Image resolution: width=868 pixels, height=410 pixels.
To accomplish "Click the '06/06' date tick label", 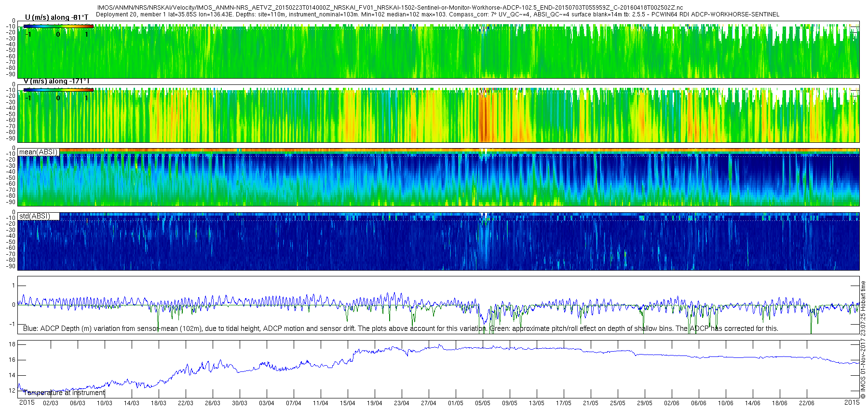I will [699, 403].
